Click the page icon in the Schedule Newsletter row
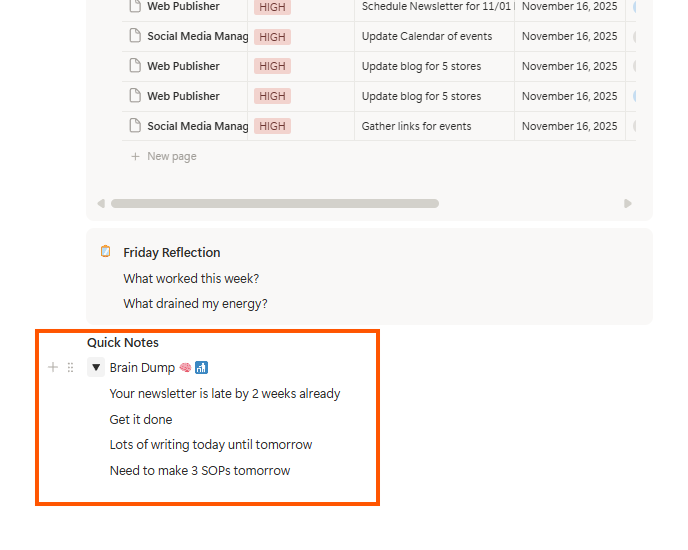 tap(135, 7)
